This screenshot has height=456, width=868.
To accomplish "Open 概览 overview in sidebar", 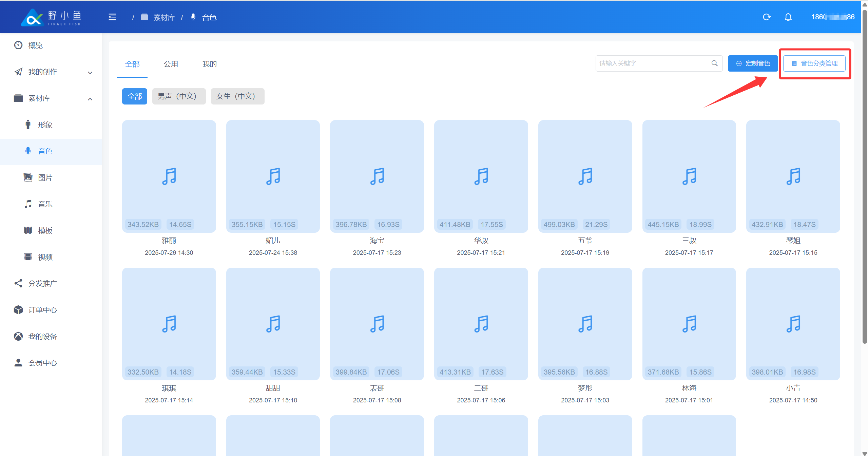I will click(x=35, y=45).
